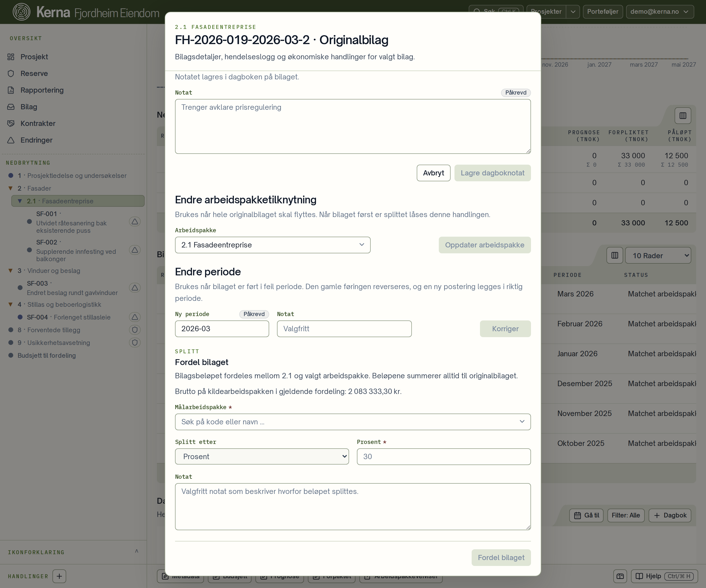Open the demo@kerna.no account menu

point(660,12)
